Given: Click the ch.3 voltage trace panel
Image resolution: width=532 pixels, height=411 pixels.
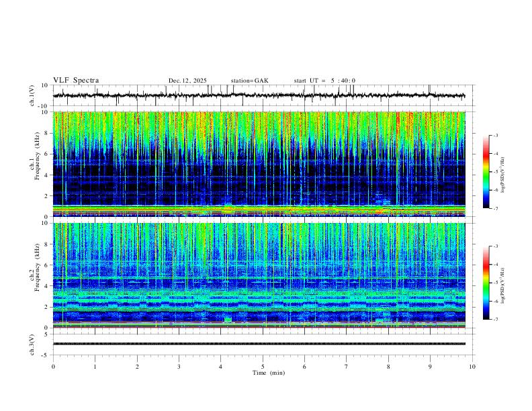Looking at the screenshot, I should 262,345.
